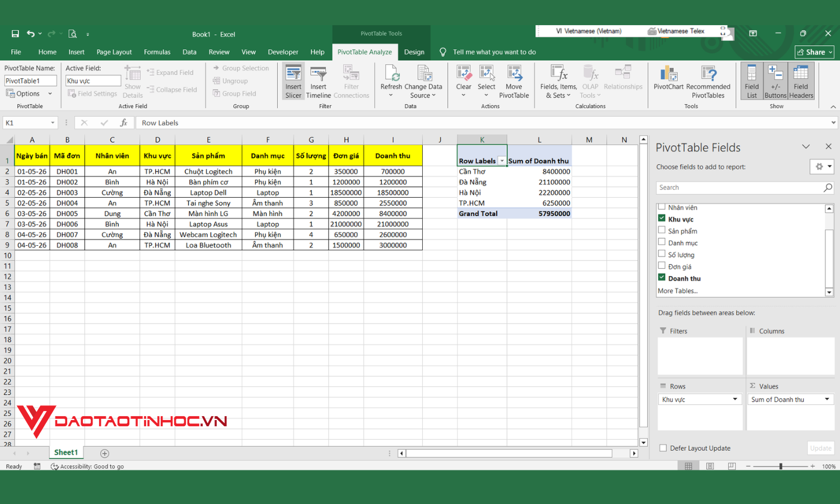Image resolution: width=840 pixels, height=504 pixels.
Task: Expand the PivotTable Options dropdown arrow
Action: click(x=50, y=94)
